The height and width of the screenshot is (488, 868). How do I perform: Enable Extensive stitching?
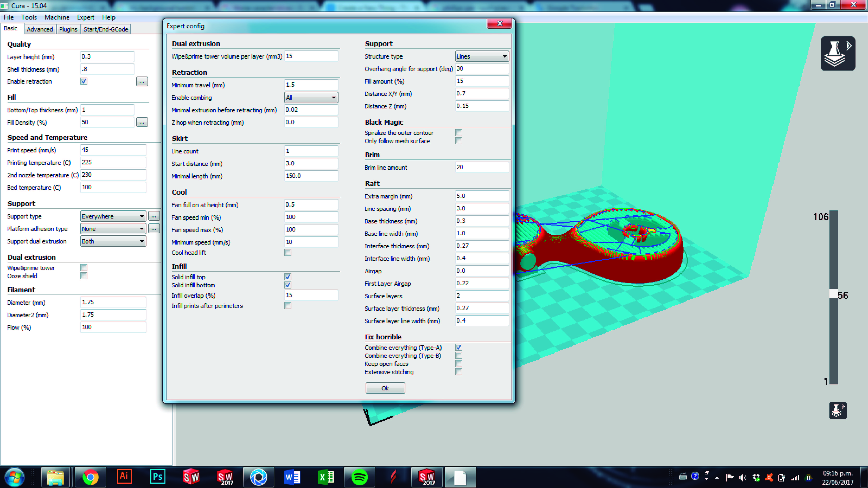(459, 372)
